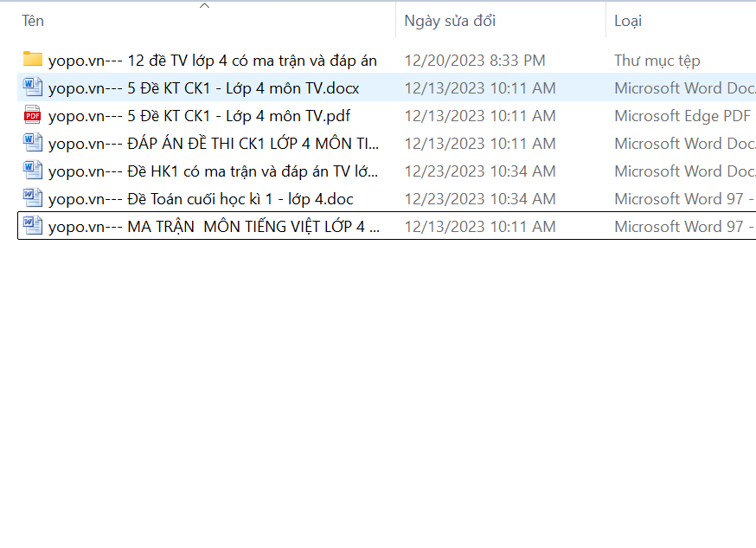Click the date 12/20/2023 8:33 PM
The image size is (756, 548).
pos(475,61)
